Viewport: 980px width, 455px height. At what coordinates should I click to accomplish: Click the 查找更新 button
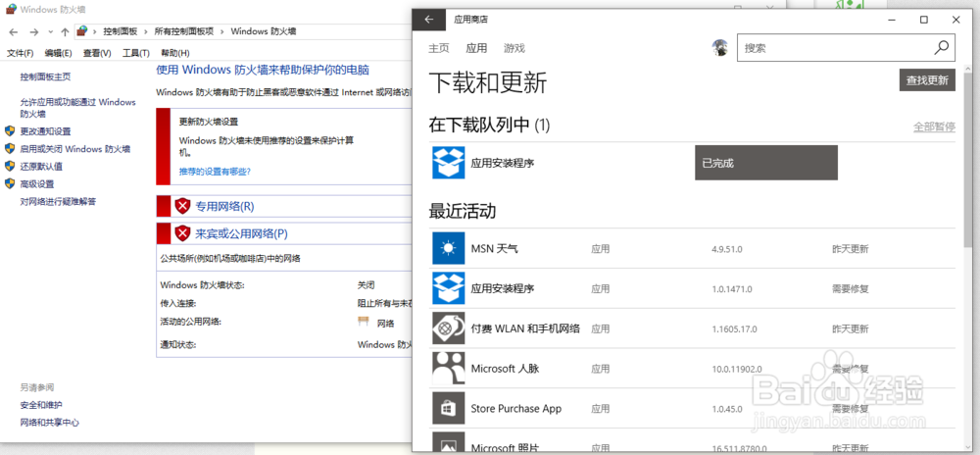927,80
